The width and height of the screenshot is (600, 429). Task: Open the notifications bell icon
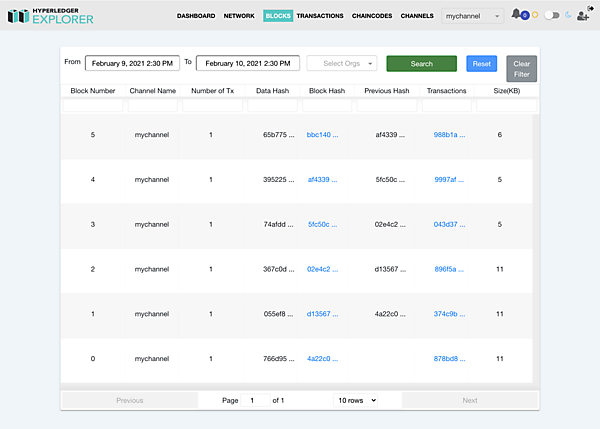(516, 15)
